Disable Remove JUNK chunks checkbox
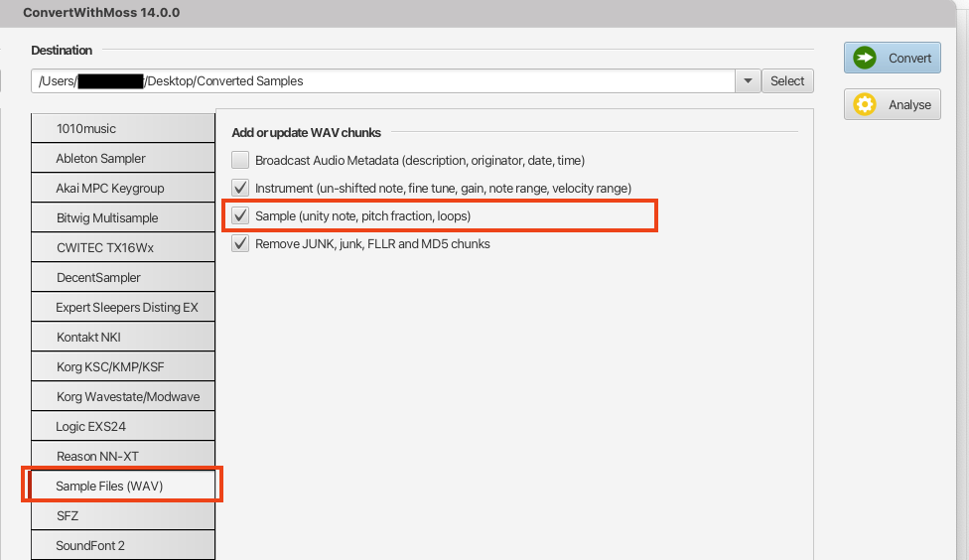The height and width of the screenshot is (560, 969). point(240,243)
